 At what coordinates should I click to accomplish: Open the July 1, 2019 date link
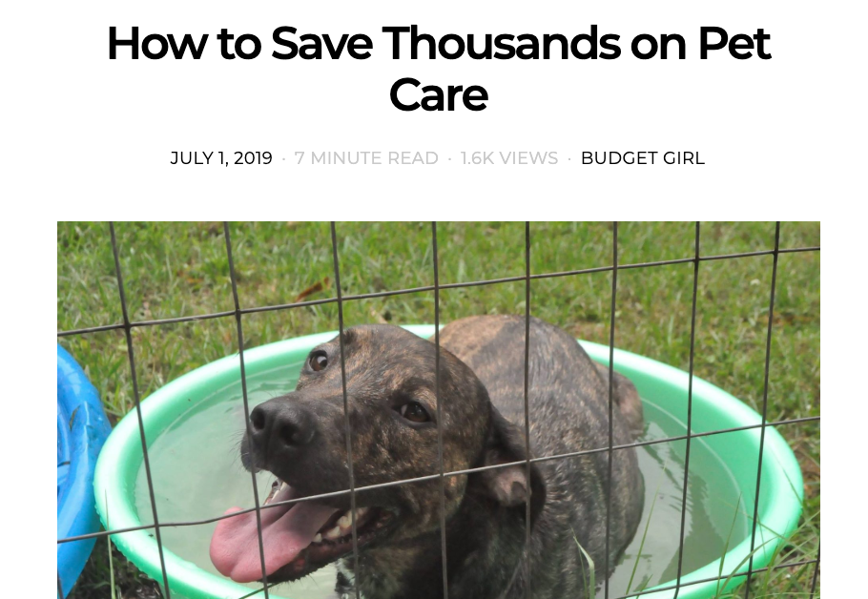(221, 158)
